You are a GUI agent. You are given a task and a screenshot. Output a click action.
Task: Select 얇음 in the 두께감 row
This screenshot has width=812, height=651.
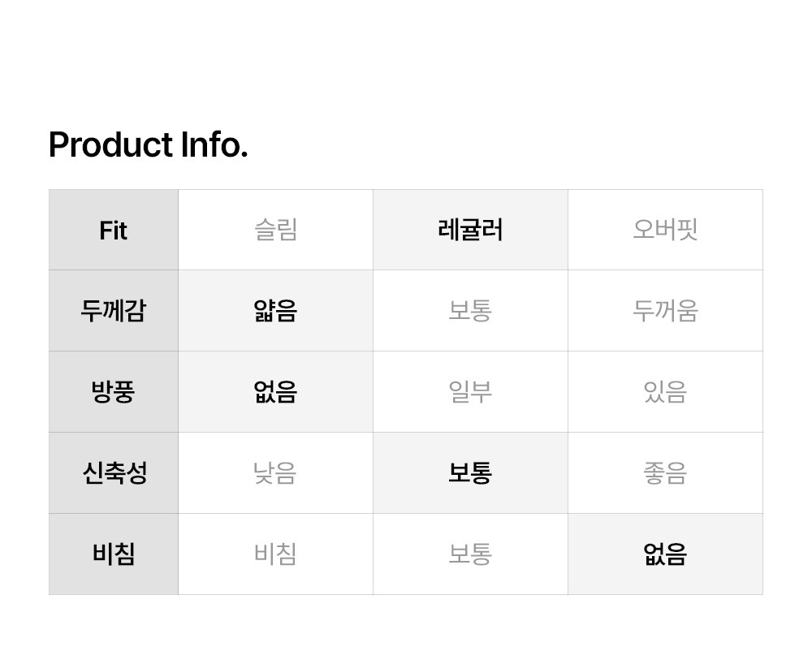tap(275, 311)
